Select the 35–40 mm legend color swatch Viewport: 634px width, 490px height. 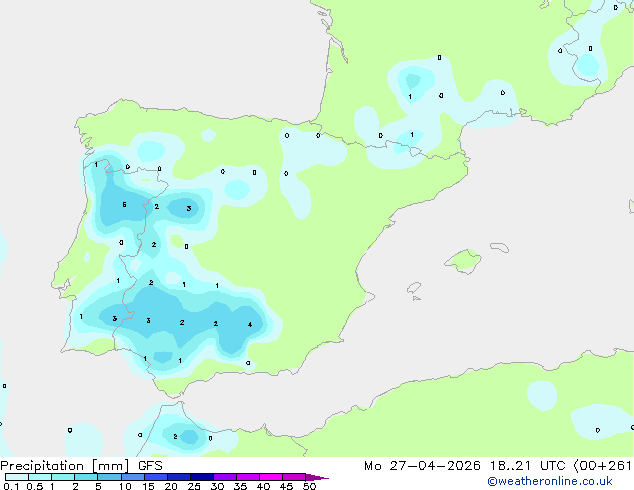[247, 477]
